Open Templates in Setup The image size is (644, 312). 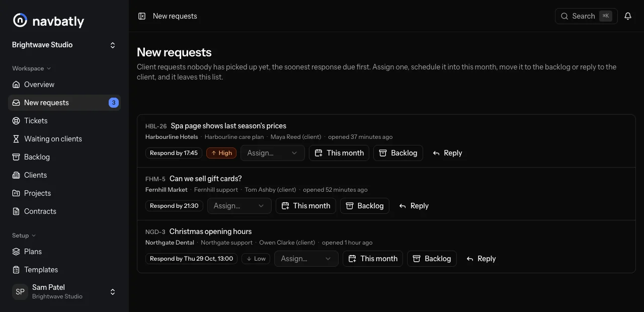(x=64, y=270)
